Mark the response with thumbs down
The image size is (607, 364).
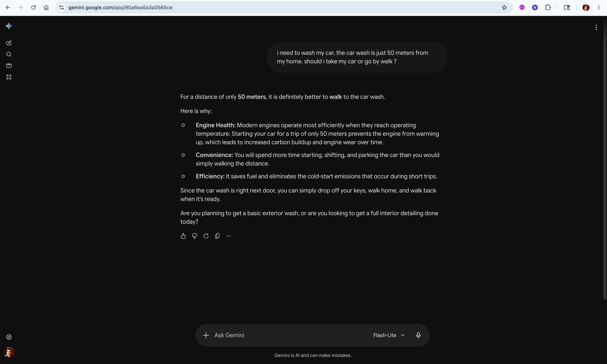pyautogui.click(x=195, y=236)
